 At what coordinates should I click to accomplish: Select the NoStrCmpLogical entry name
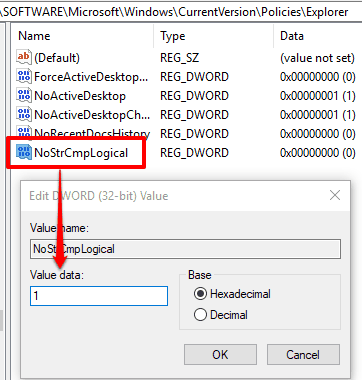[81, 153]
